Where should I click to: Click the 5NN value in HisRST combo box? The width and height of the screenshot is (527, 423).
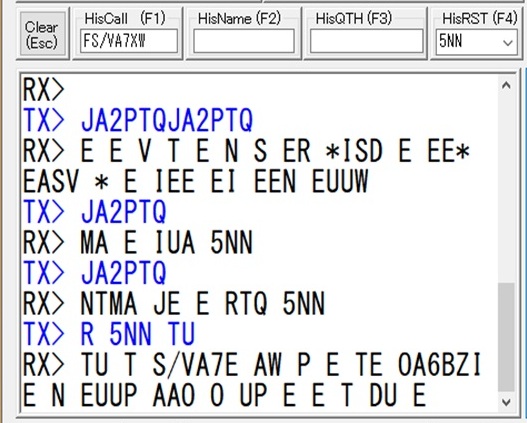tap(450, 42)
